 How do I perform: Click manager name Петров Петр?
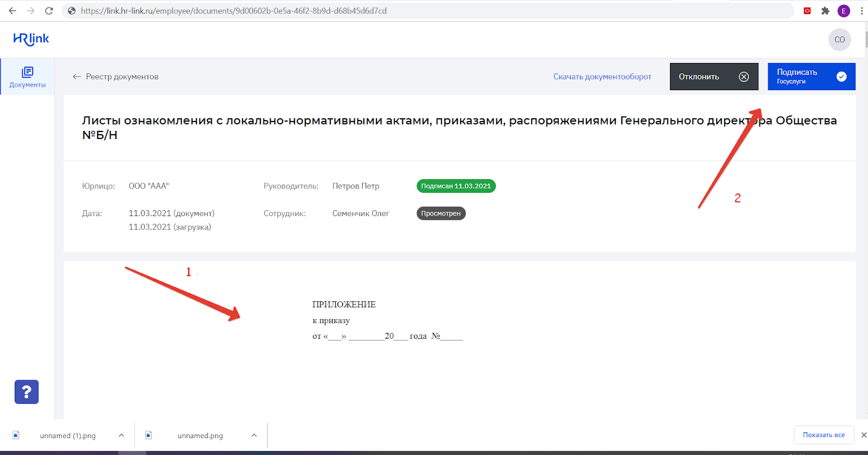(356, 186)
